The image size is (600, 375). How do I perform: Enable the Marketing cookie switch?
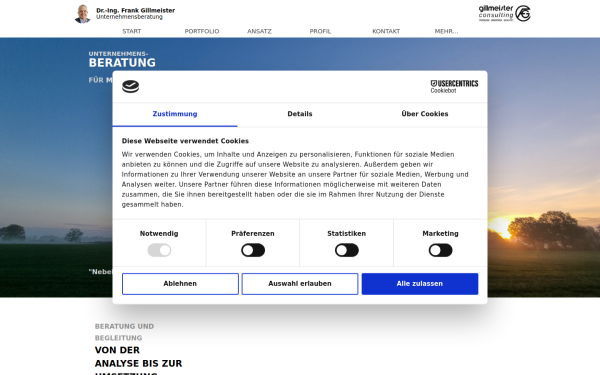point(440,250)
